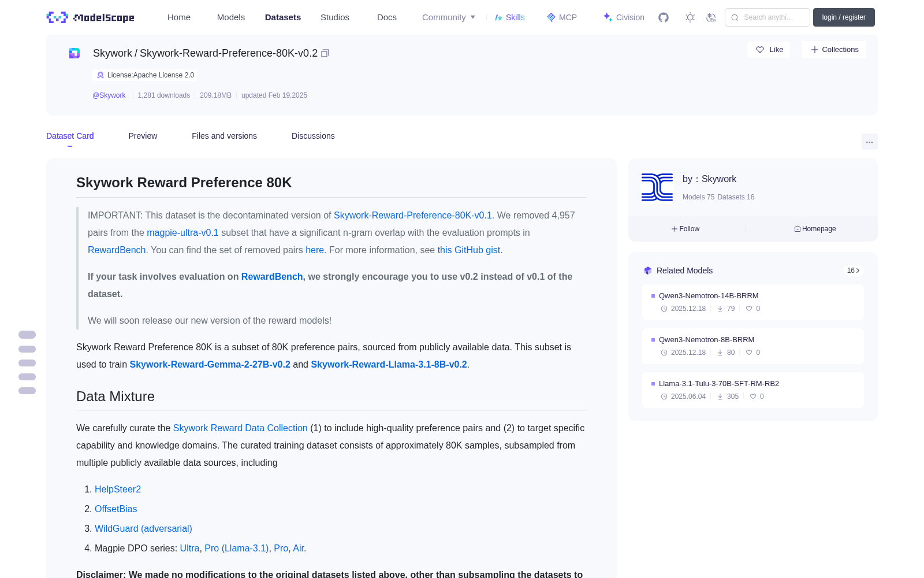Copy dataset name with the copy icon
This screenshot has height=578, width=924.
pyautogui.click(x=325, y=53)
